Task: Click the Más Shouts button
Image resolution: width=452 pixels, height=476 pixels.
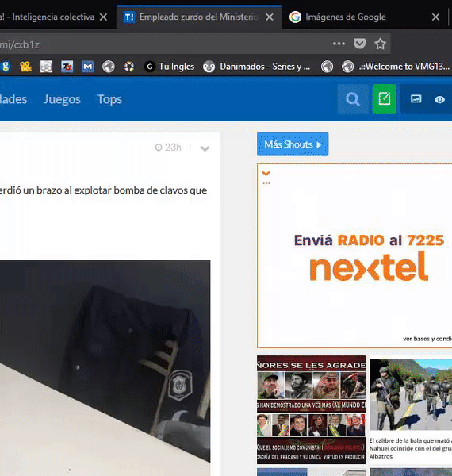Action: point(293,144)
